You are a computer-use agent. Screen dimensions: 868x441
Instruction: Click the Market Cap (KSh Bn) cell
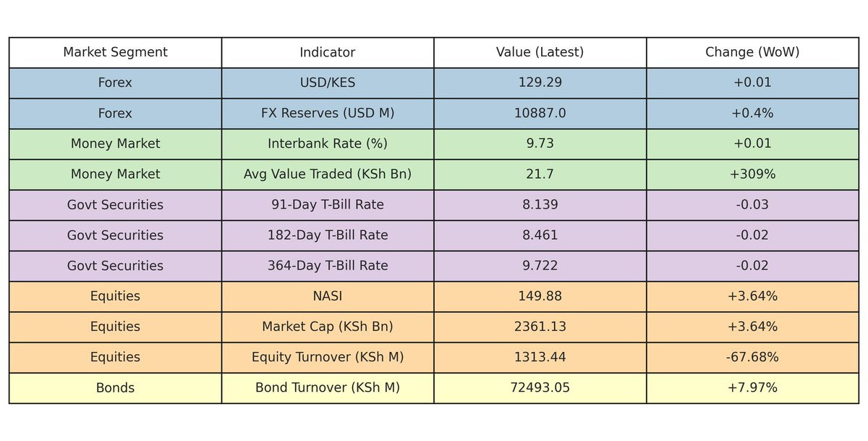[x=328, y=327]
